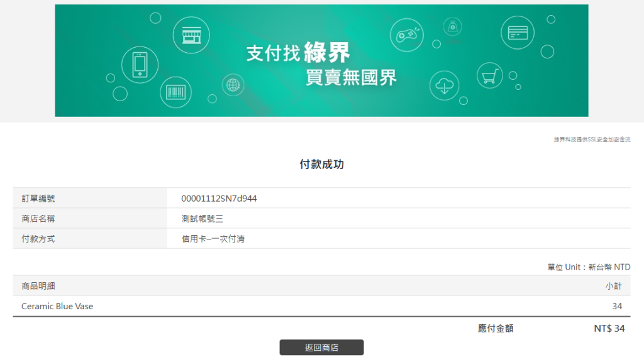
Task: Click banner text 買賣無國界
Action: [351, 77]
